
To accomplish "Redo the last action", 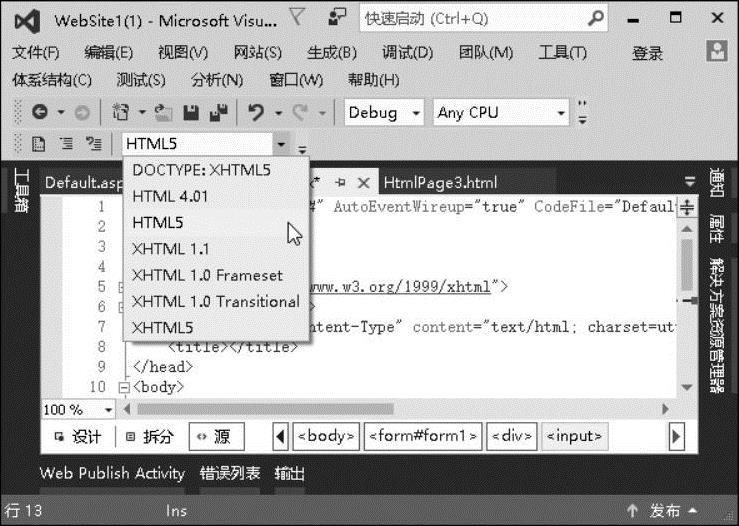I will click(x=300, y=113).
